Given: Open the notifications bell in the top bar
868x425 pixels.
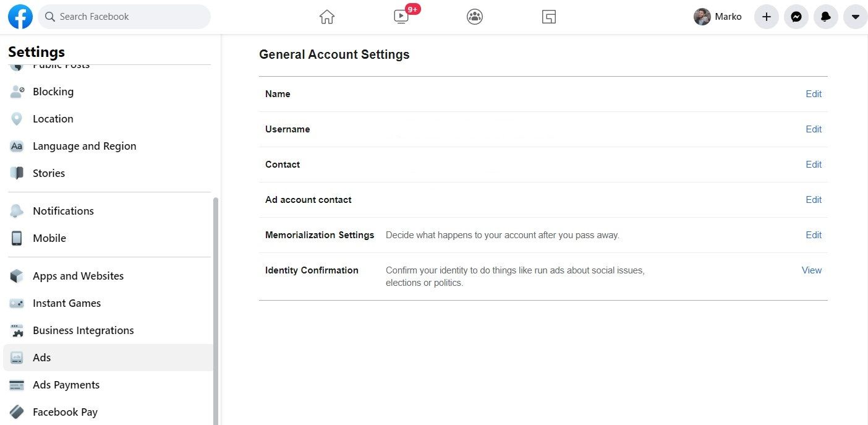Looking at the screenshot, I should click(x=826, y=17).
